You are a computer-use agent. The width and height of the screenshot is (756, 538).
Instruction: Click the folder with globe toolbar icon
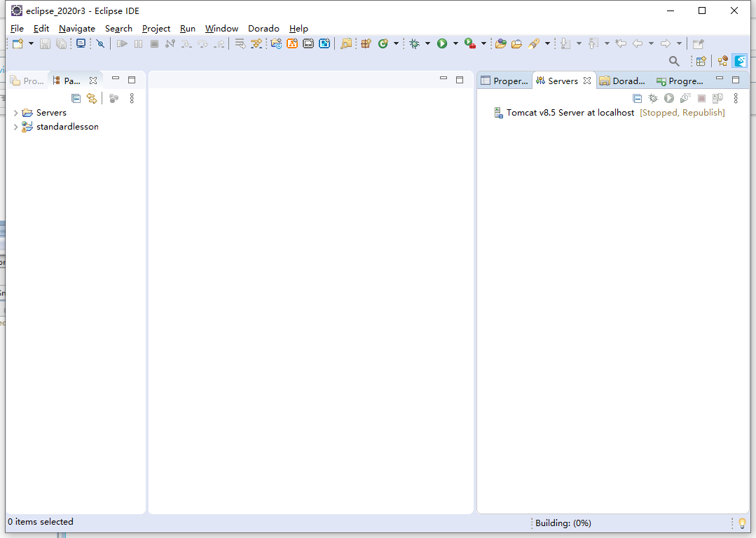point(276,44)
